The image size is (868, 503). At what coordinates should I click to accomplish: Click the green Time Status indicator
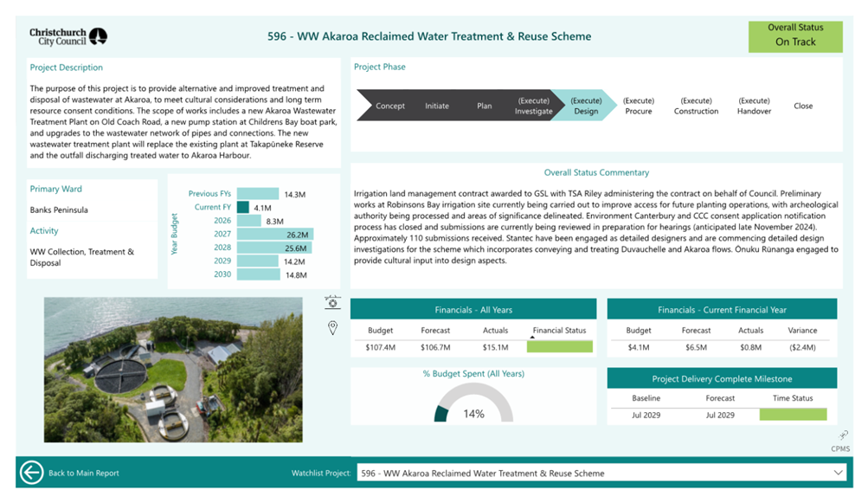click(793, 415)
